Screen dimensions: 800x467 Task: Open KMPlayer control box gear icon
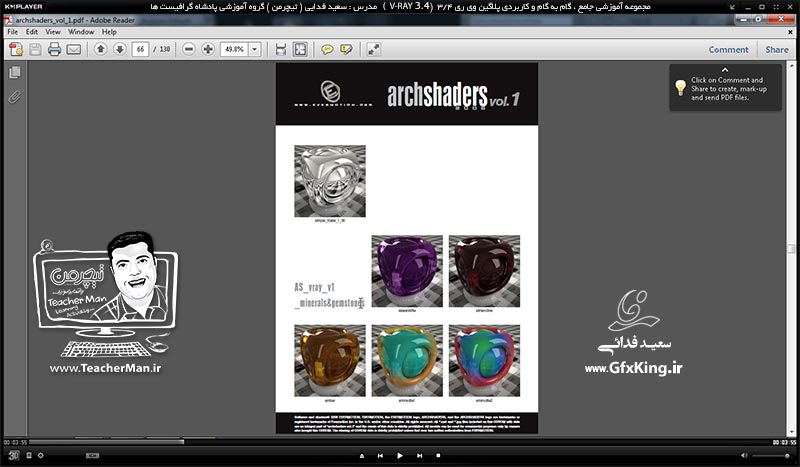coord(40,455)
